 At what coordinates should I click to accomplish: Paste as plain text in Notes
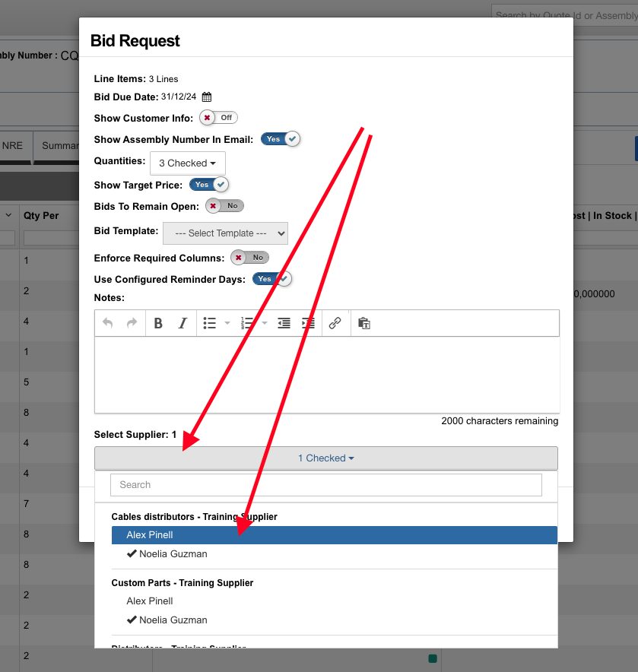coord(364,323)
